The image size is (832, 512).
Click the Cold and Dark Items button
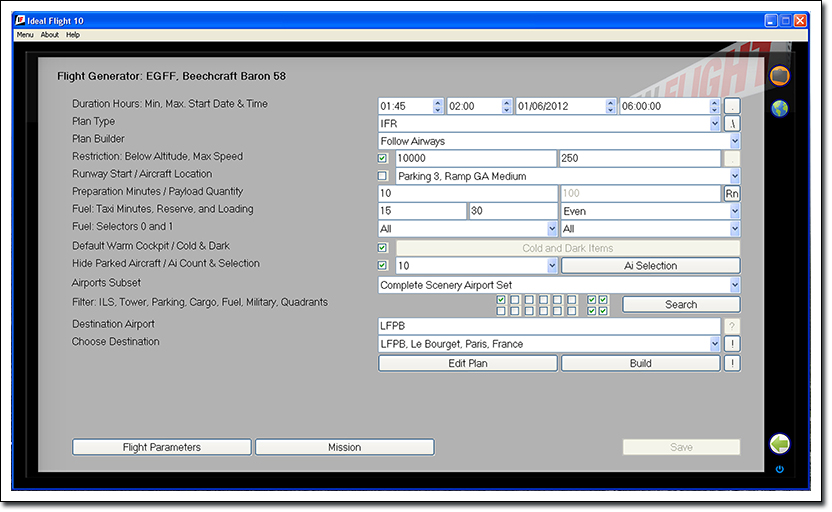568,248
